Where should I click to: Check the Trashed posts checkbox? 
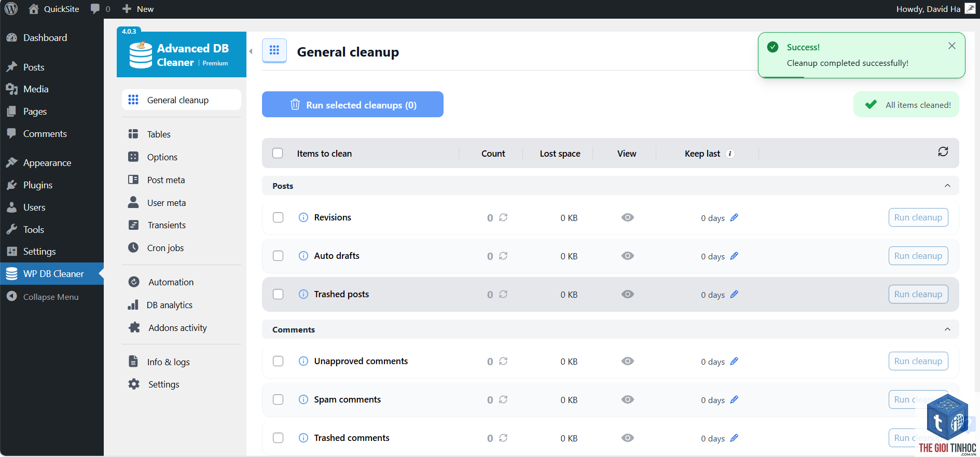(278, 294)
